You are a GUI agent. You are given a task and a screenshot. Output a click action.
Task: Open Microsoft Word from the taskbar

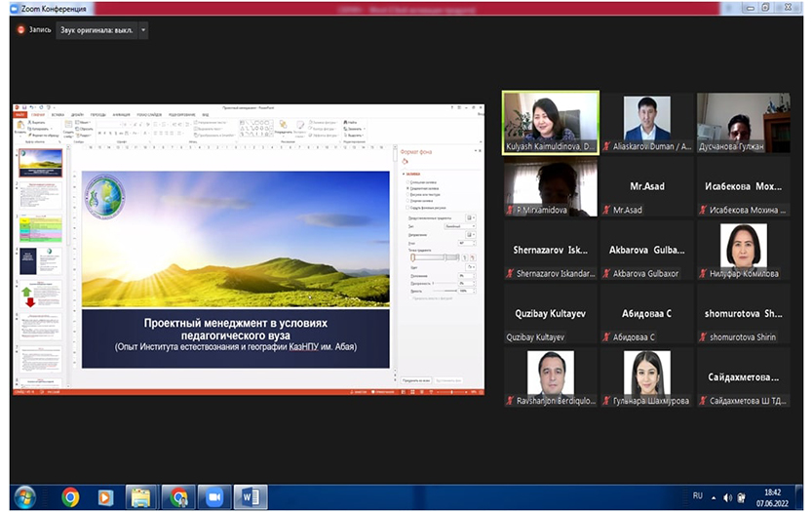[250, 496]
